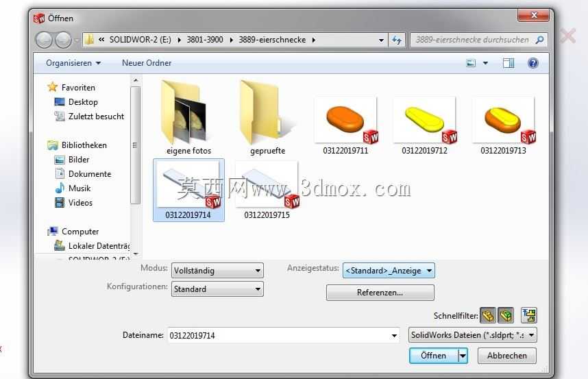Viewport: 588px width, 379px height.
Task: Open the Anzeigestatus dropdown
Action: click(x=389, y=271)
